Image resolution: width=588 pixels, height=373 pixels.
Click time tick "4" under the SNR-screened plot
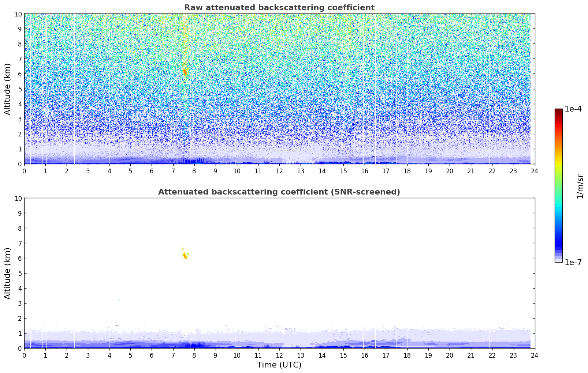[109, 355]
